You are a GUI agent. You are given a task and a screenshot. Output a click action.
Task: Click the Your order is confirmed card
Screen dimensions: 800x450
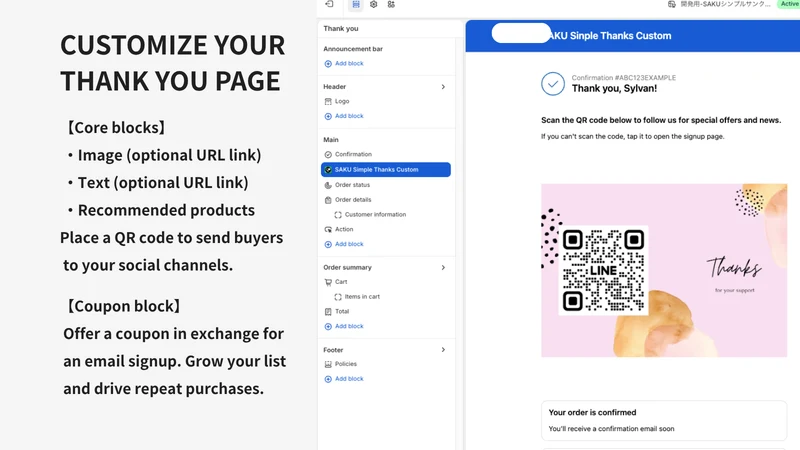(664, 420)
